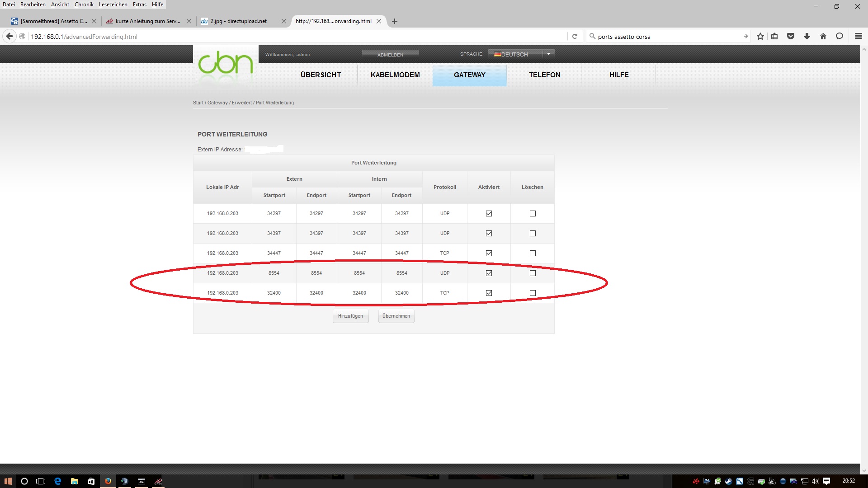
Task: Uncheck Aktiviert for port 34297
Action: pos(489,214)
